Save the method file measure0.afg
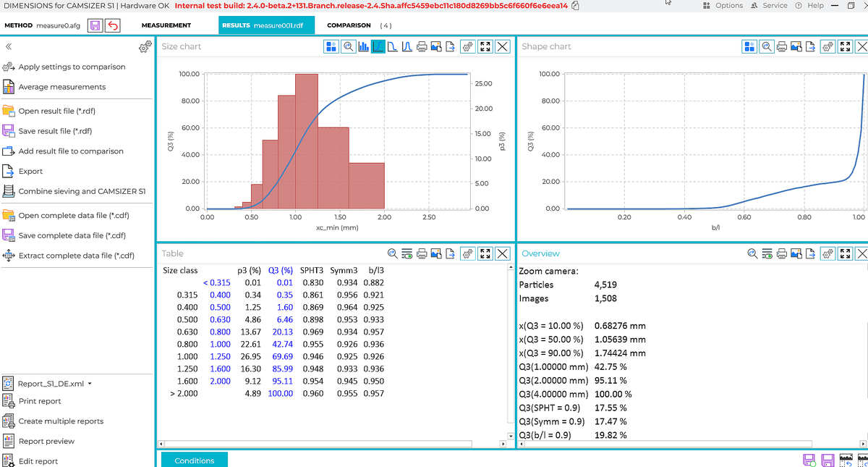868x467 pixels. 95,25
